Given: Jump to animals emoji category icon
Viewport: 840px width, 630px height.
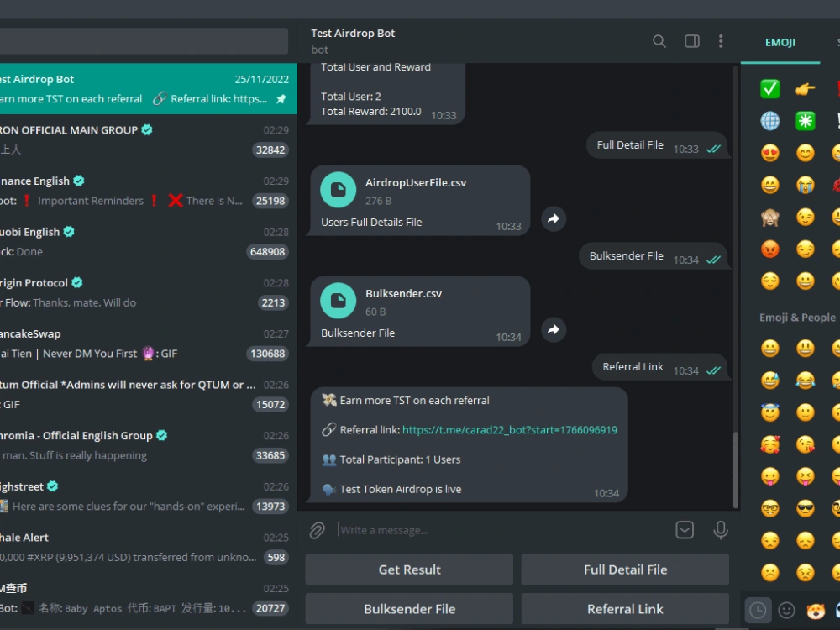Looking at the screenshot, I should tap(816, 610).
